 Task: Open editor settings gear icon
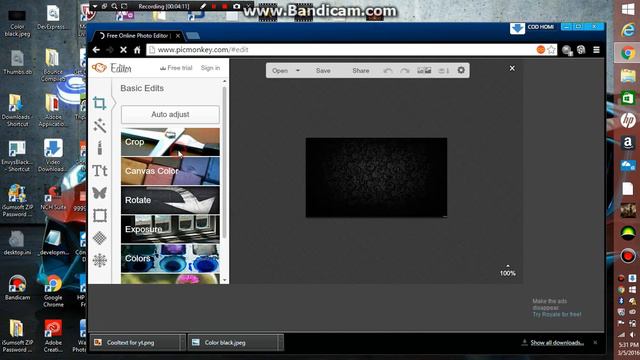click(461, 70)
